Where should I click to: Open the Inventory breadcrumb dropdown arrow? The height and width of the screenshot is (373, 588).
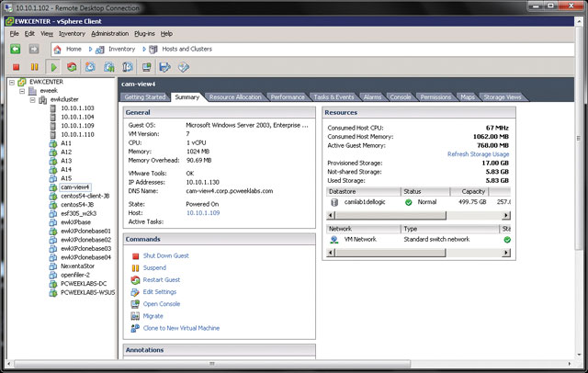pyautogui.click(x=143, y=49)
